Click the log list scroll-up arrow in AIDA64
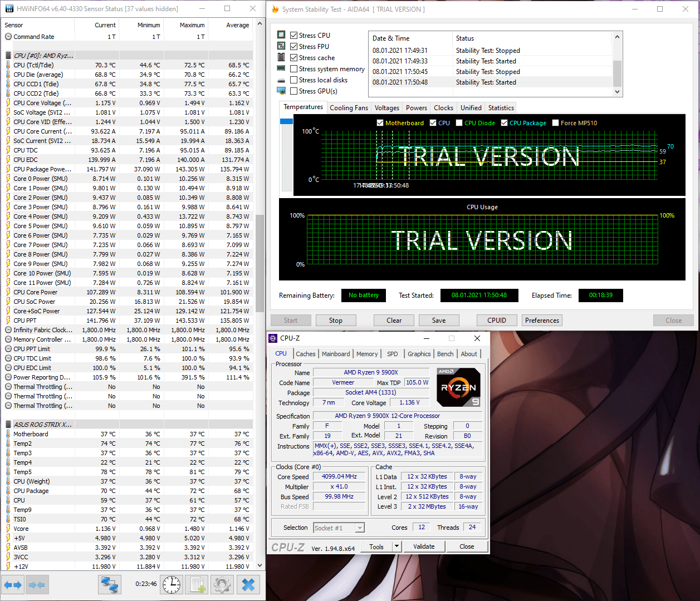Image resolution: width=700 pixels, height=601 pixels. click(617, 37)
